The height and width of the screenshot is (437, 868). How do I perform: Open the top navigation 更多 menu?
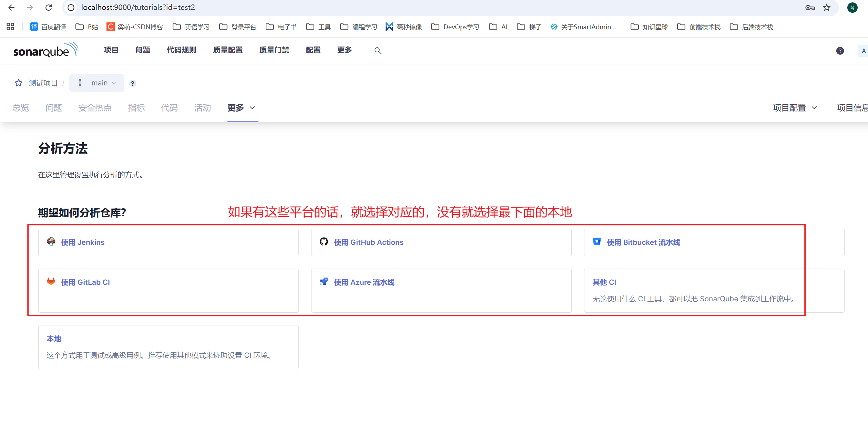coord(345,50)
